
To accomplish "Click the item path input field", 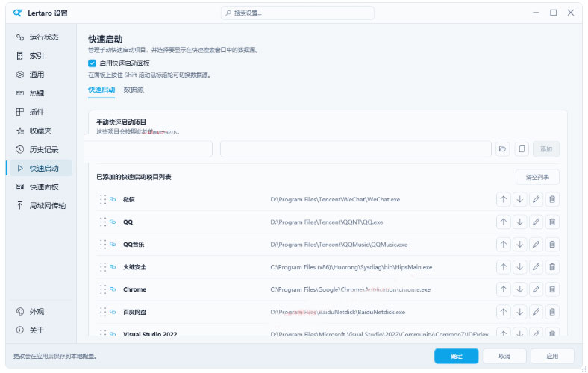I will click(x=355, y=149).
